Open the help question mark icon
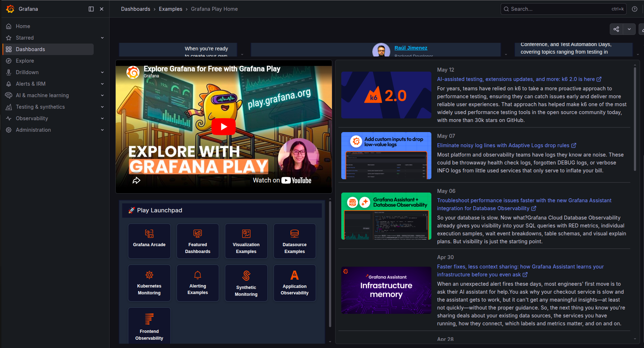Image resolution: width=644 pixels, height=348 pixels. (635, 9)
